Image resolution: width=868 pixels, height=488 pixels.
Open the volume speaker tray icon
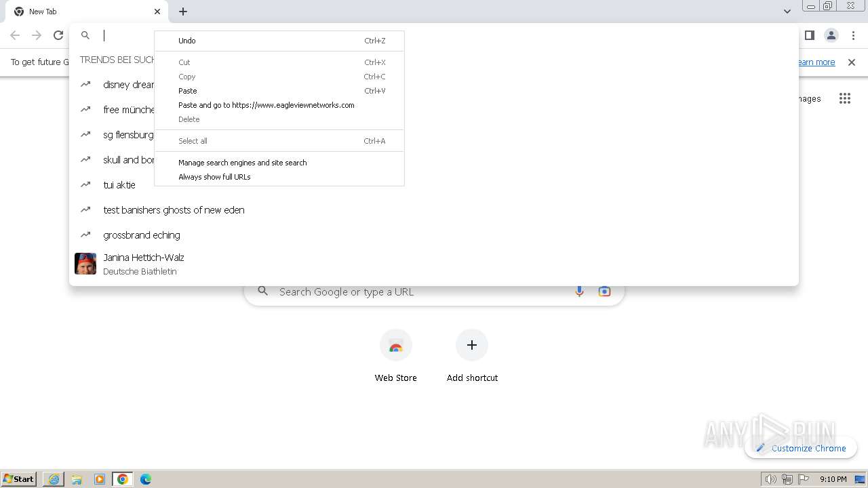tap(770, 479)
